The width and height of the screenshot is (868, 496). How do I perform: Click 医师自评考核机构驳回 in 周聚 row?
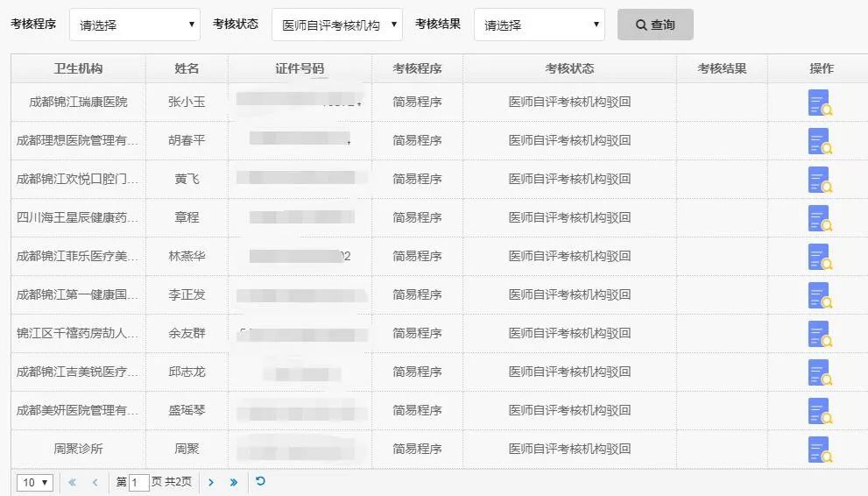tap(569, 449)
